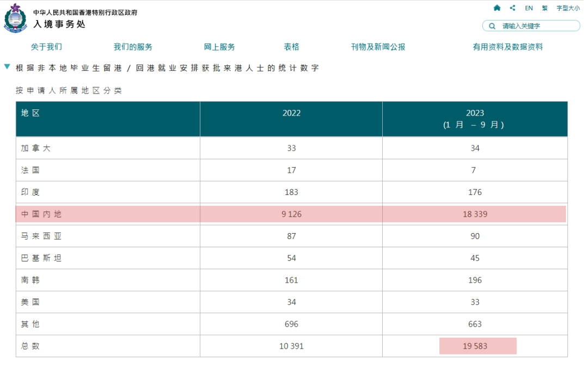Select subtitle 按申请人所属地区分类
This screenshot has width=588, height=366.
[69, 90]
